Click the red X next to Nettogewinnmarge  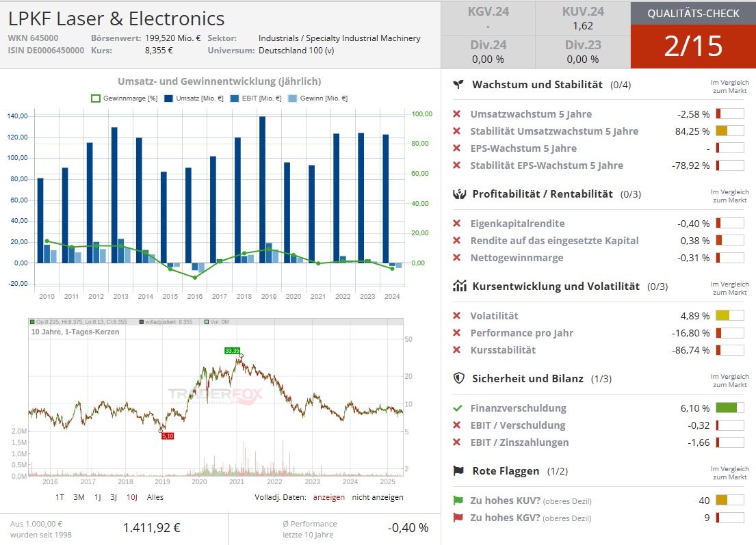tap(456, 258)
